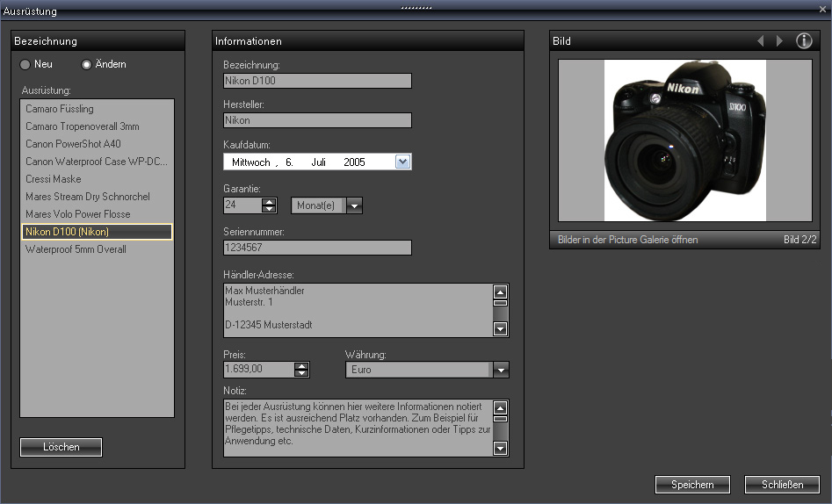Select the Ändern radio button
The image size is (832, 504).
(x=86, y=65)
